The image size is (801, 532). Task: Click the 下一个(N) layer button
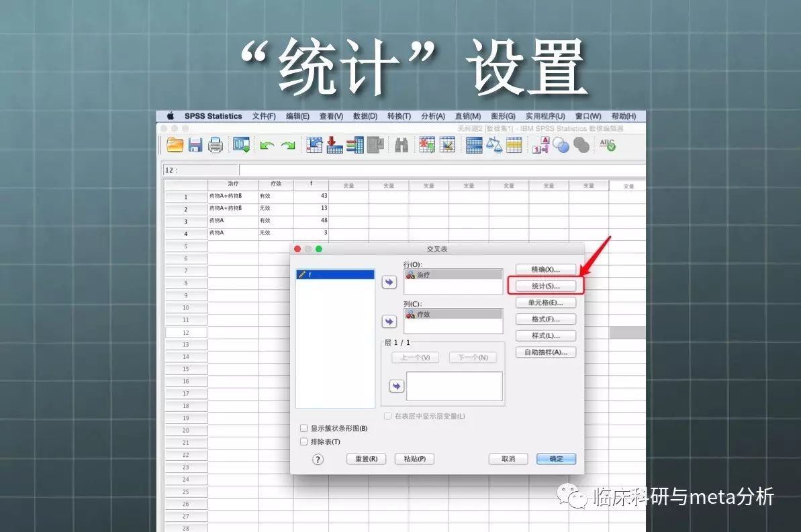[473, 358]
